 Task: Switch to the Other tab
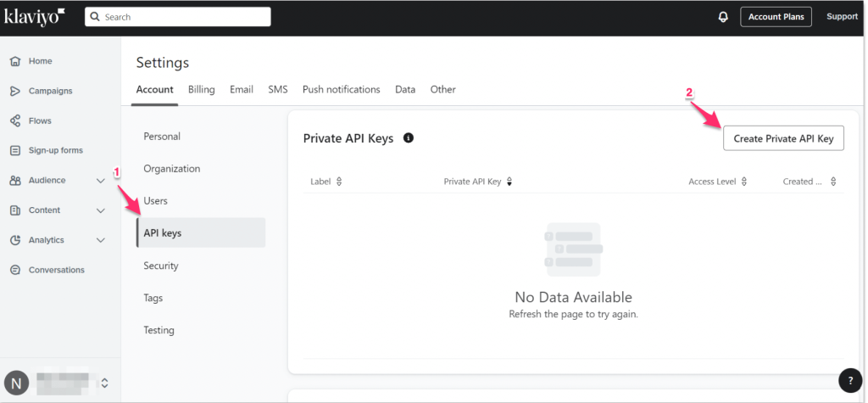tap(442, 89)
